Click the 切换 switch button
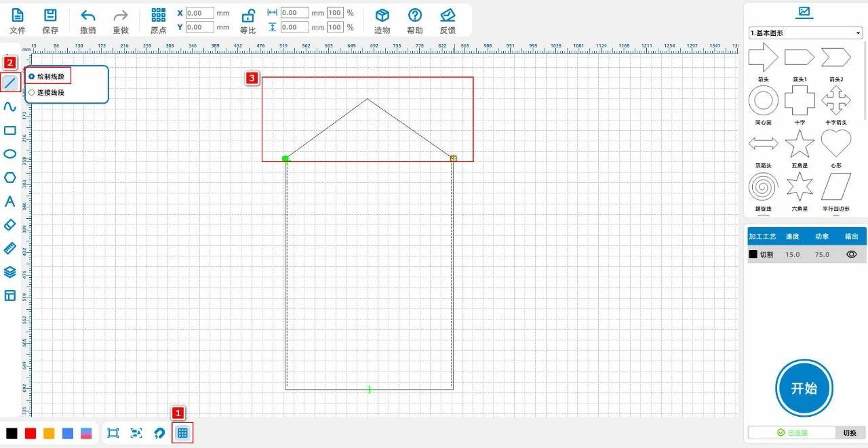The width and height of the screenshot is (868, 448). 850,432
